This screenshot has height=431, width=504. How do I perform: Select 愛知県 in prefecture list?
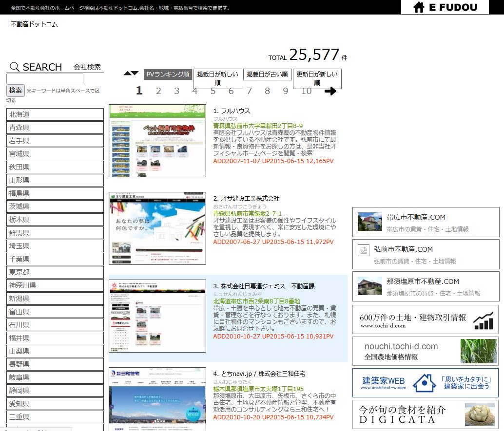point(55,404)
